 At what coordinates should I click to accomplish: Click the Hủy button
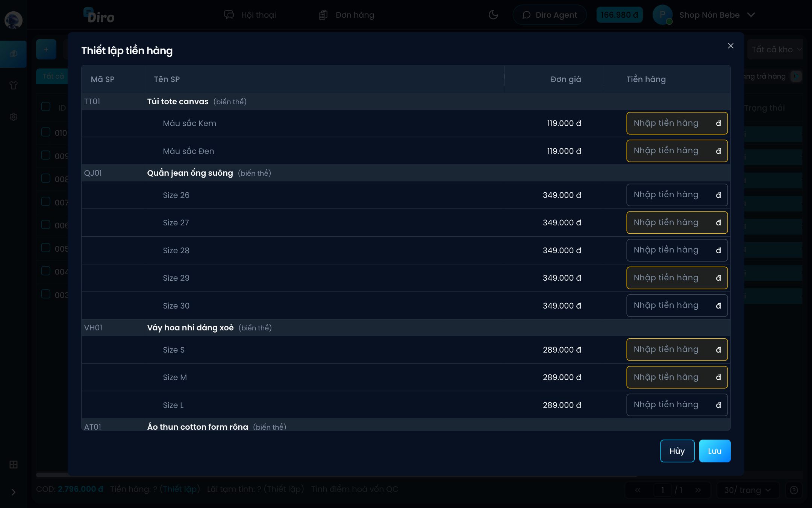[677, 451]
